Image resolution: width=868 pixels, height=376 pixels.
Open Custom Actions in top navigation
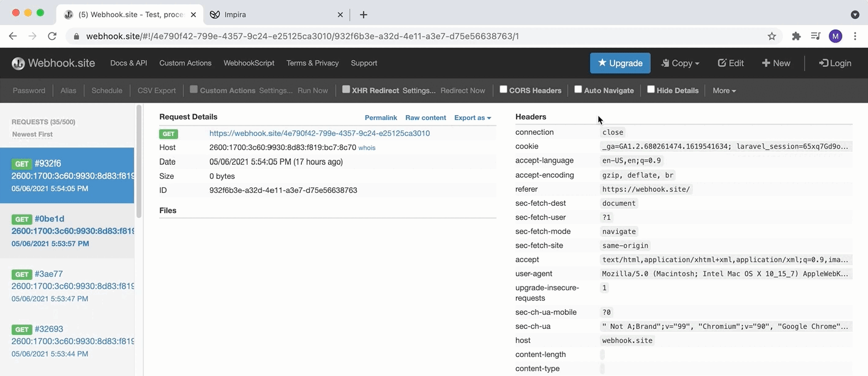click(x=185, y=63)
